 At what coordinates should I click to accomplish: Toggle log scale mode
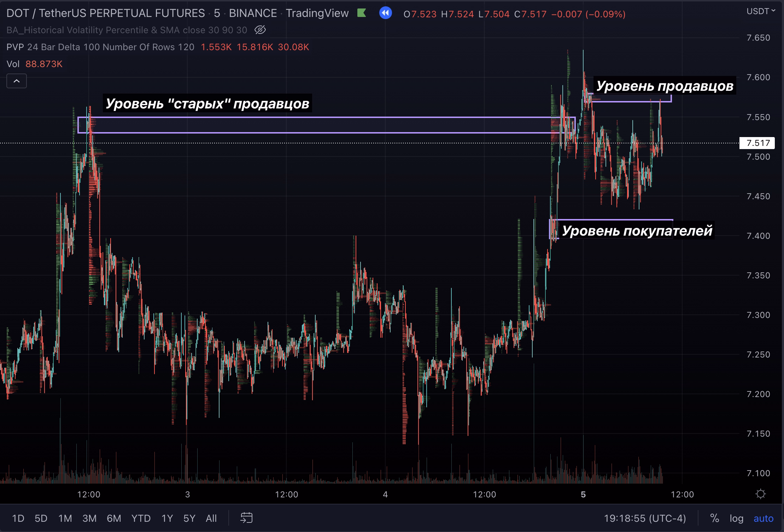click(x=737, y=518)
